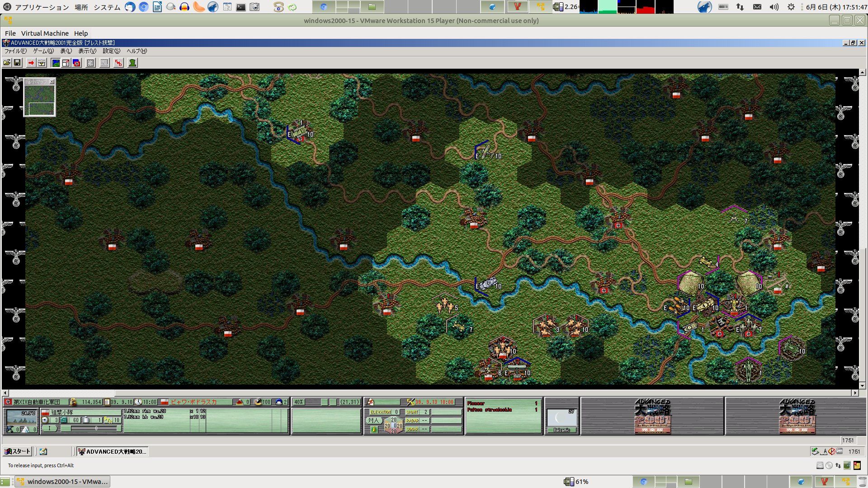
Task: Click the ビャワ・ポドラスカ city name
Action: pos(193,402)
